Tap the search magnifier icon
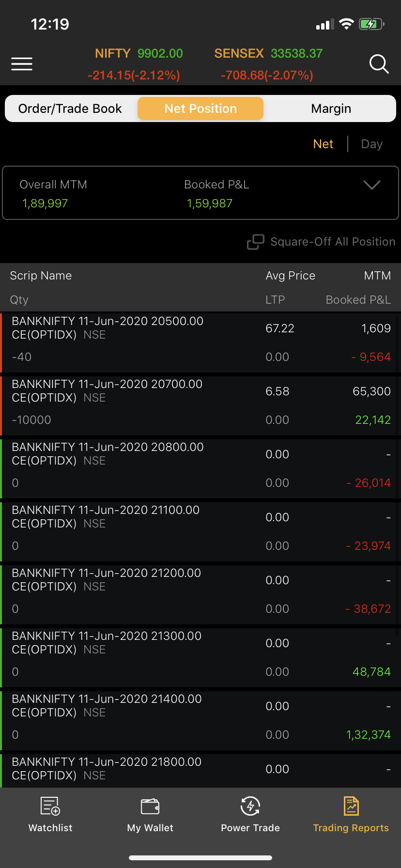This screenshot has width=401, height=868. click(x=379, y=63)
